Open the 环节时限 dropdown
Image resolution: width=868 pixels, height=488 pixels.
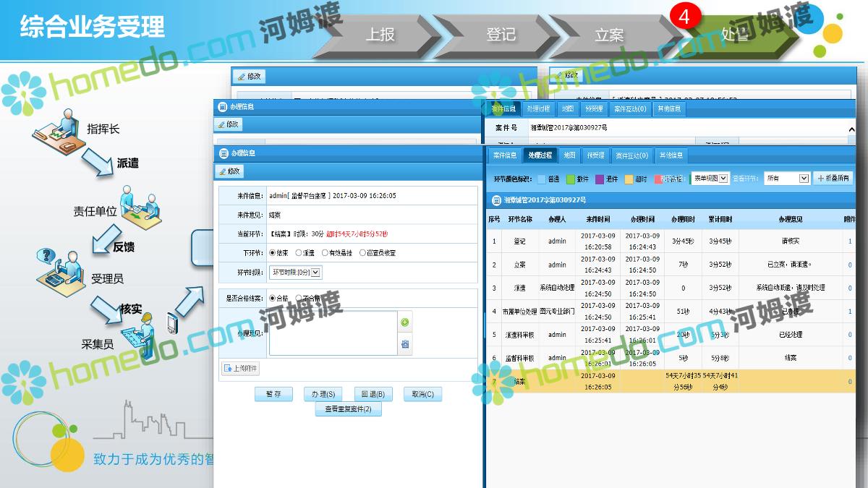[315, 273]
